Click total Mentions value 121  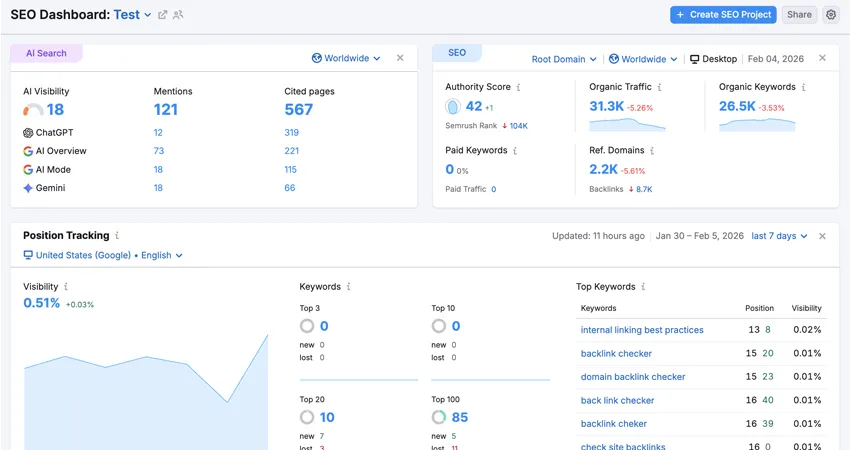click(165, 110)
